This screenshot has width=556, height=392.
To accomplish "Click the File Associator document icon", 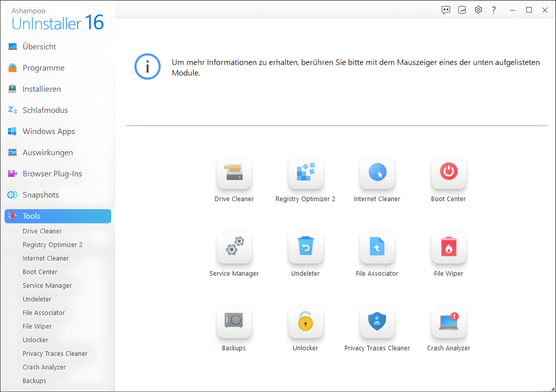I will point(377,247).
